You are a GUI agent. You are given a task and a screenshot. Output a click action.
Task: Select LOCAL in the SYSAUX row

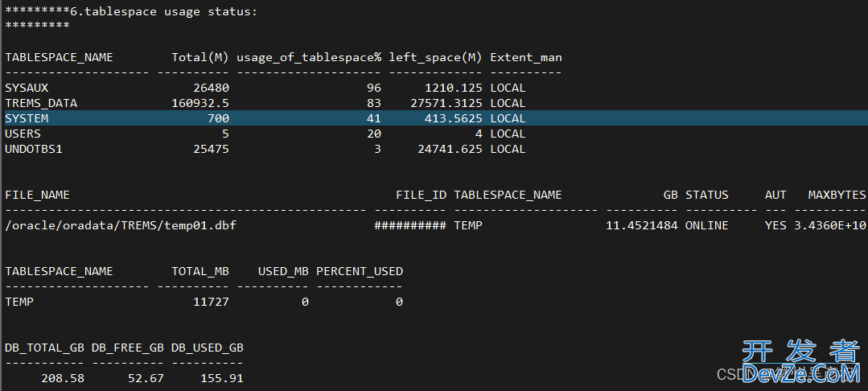pos(508,88)
